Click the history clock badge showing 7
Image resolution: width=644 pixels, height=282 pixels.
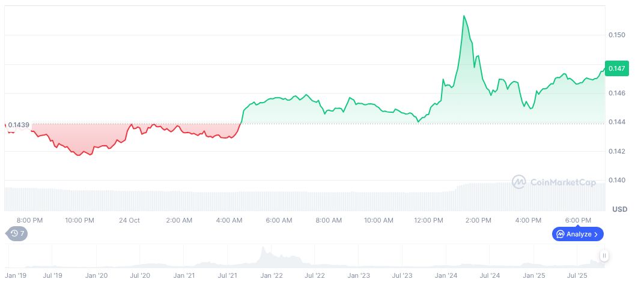[16, 233]
